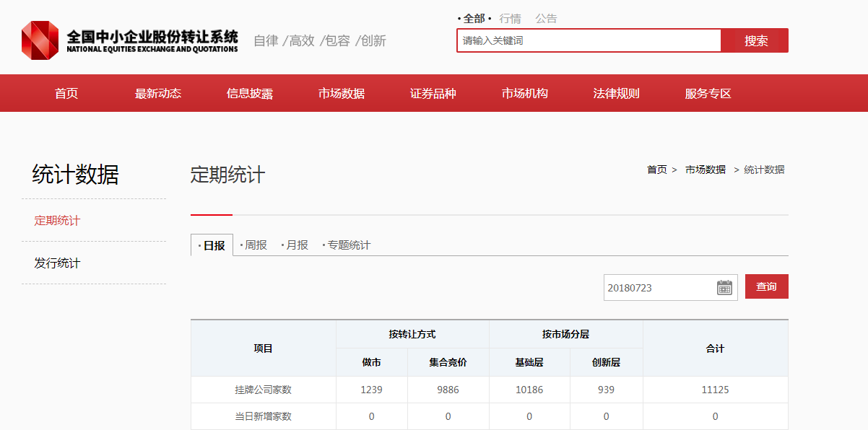
Task: Click the 搜索 search button
Action: point(755,41)
